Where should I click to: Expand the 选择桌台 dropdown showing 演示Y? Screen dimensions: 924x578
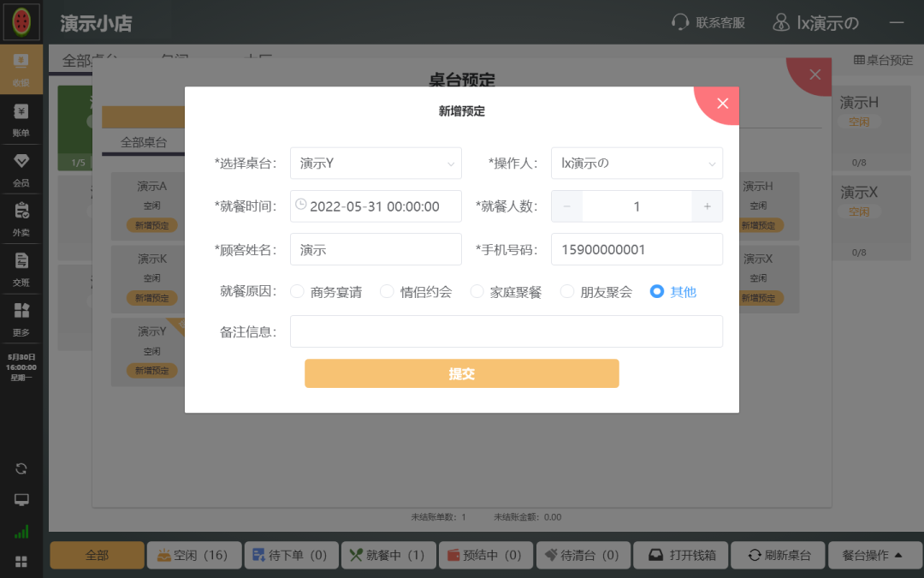376,164
